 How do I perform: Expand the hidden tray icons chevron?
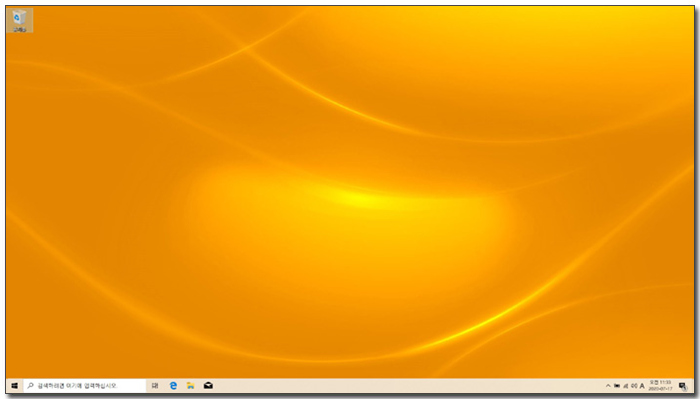608,386
